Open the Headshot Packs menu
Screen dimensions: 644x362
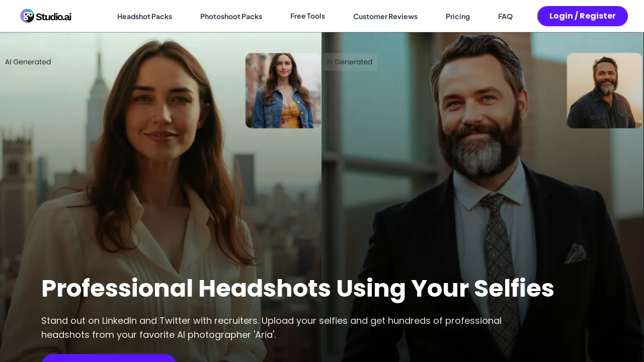pyautogui.click(x=144, y=17)
